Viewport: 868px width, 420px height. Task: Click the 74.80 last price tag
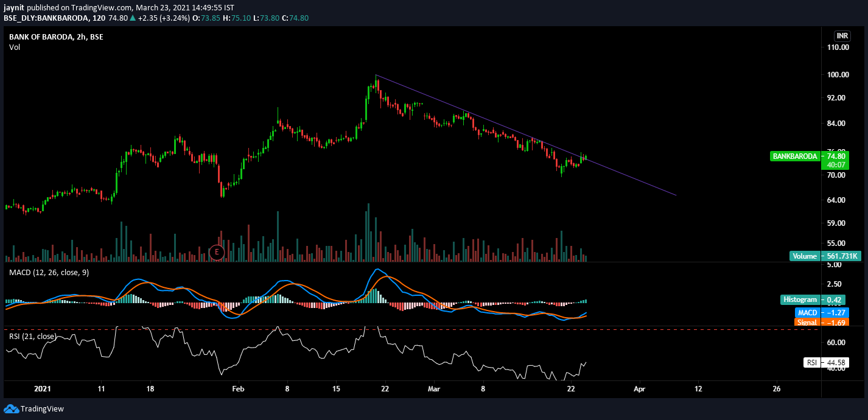838,156
